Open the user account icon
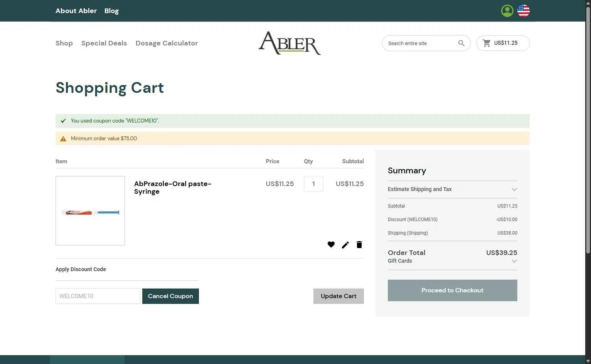This screenshot has height=364, width=591. tap(507, 11)
